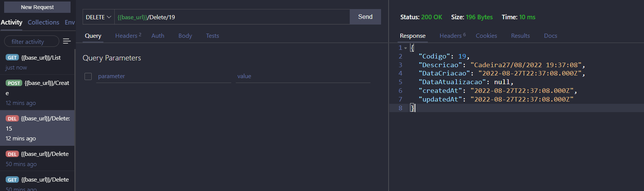
Task: Open the Results tab
Action: tap(521, 36)
